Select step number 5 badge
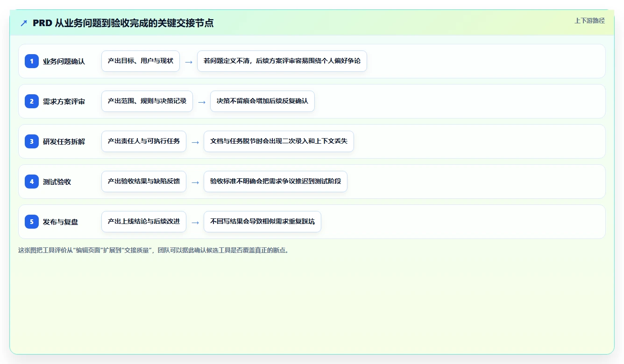The height and width of the screenshot is (364, 624). (32, 222)
